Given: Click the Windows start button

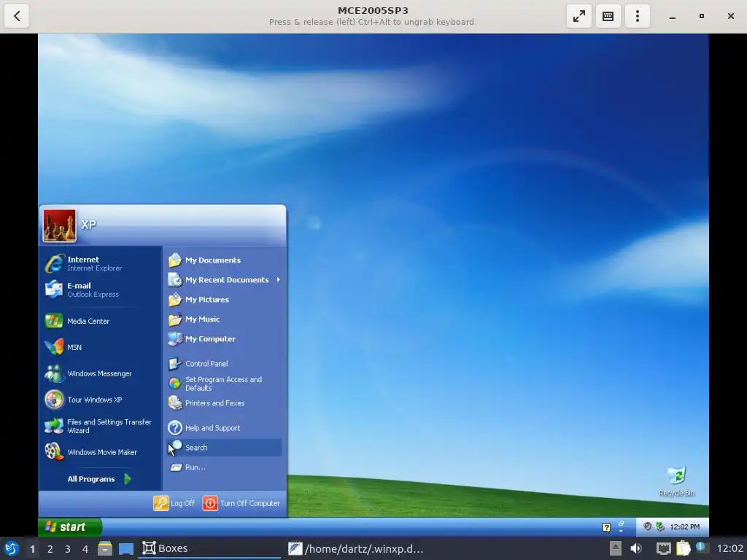Looking at the screenshot, I should [69, 526].
